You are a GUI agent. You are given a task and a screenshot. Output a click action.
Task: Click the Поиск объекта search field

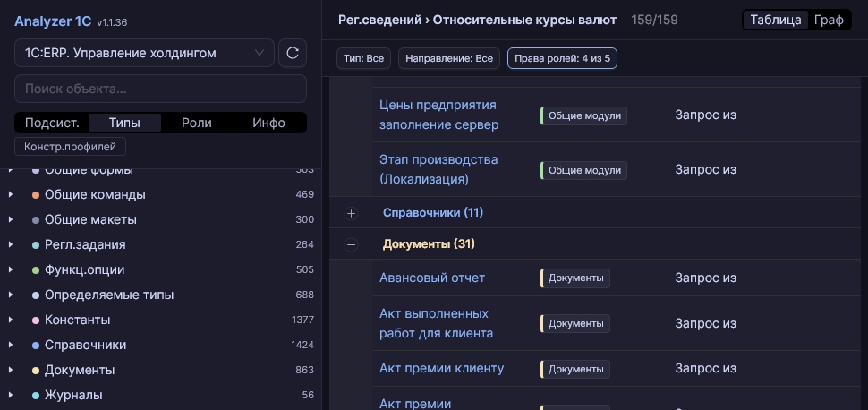click(160, 89)
